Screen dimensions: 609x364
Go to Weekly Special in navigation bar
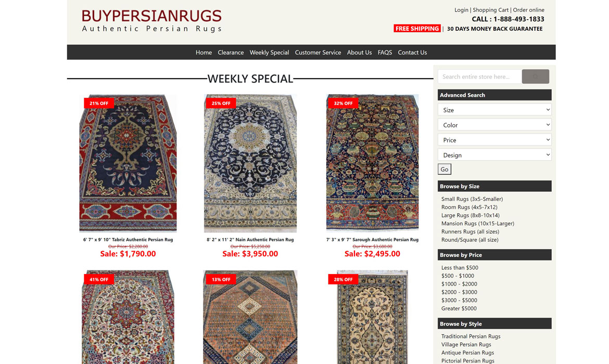pyautogui.click(x=269, y=53)
